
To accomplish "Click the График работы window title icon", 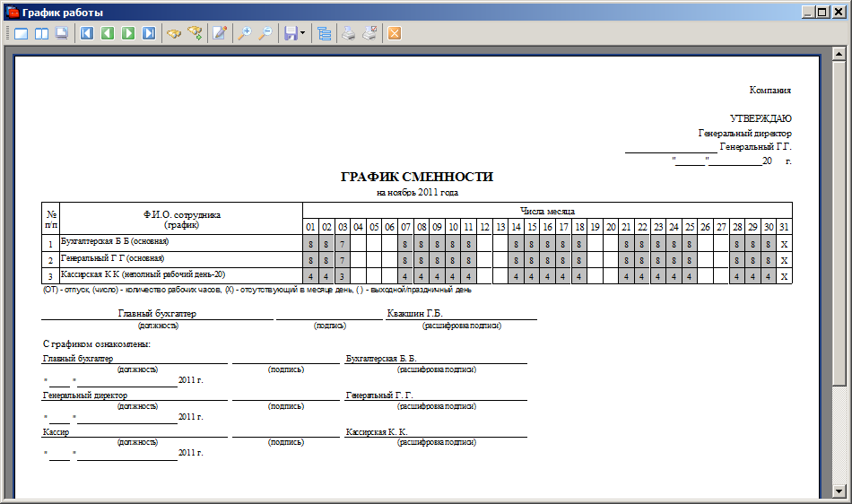I will click(x=13, y=12).
